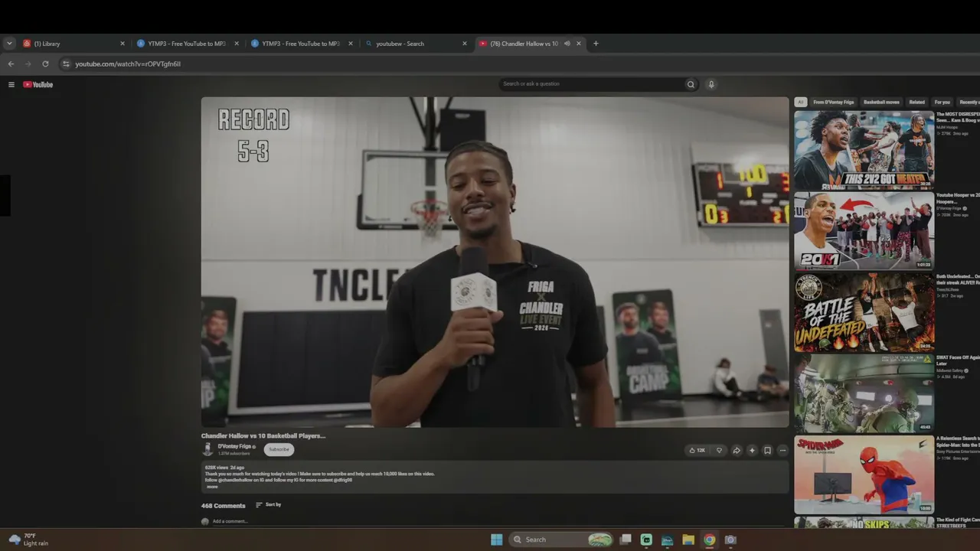The image size is (980, 551).
Task: Like the video with thumbs up
Action: [697, 451]
